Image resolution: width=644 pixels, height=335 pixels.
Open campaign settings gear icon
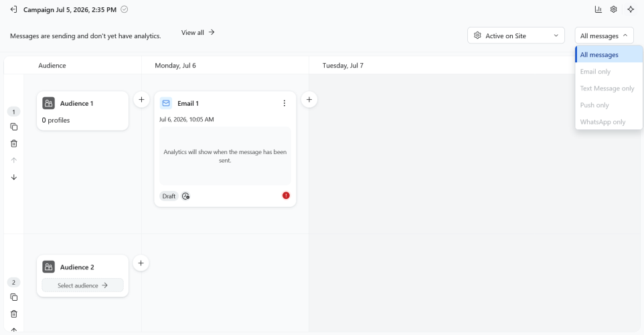(x=614, y=9)
